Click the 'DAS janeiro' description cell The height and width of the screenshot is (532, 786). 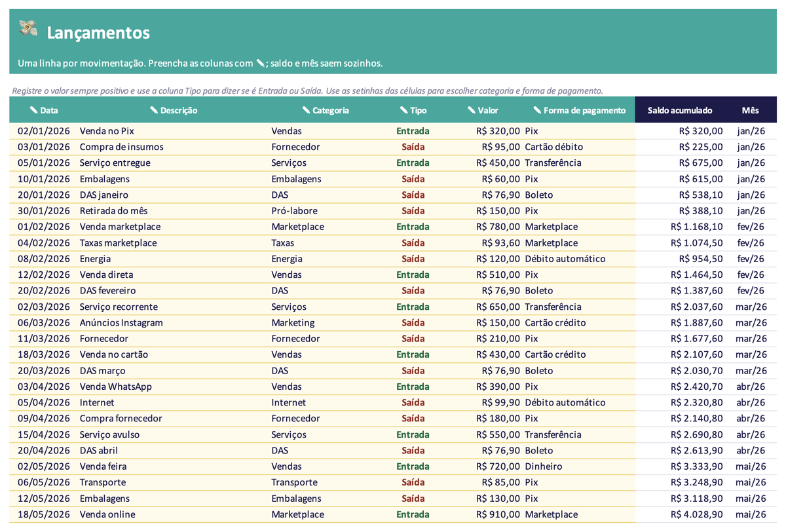click(x=174, y=195)
